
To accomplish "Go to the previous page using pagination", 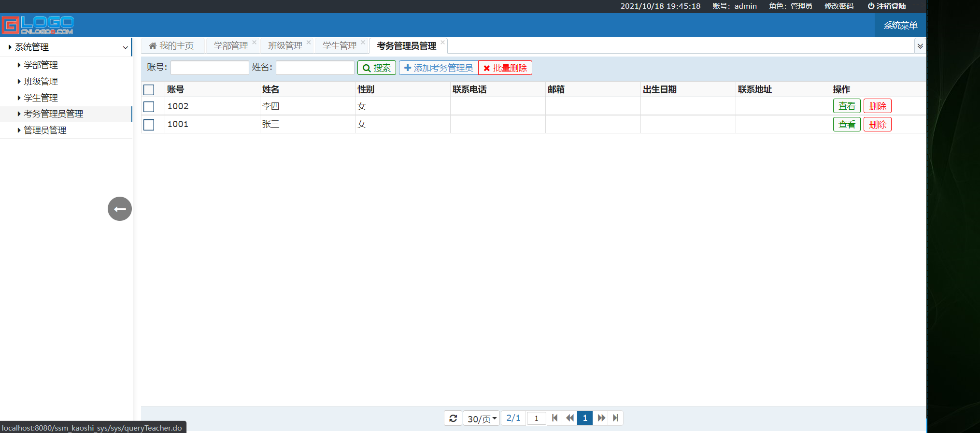I will pos(570,418).
